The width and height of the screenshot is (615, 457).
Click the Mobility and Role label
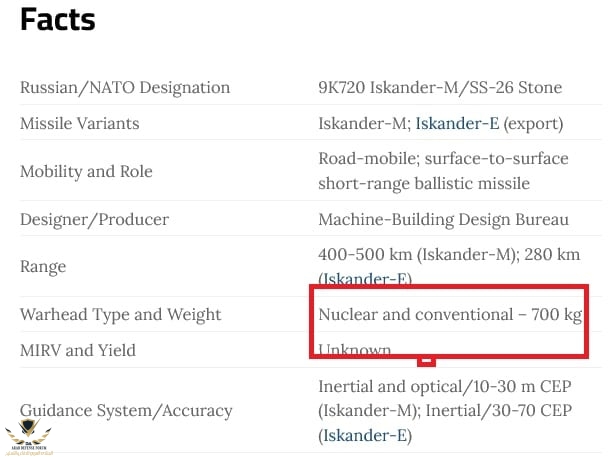86,171
